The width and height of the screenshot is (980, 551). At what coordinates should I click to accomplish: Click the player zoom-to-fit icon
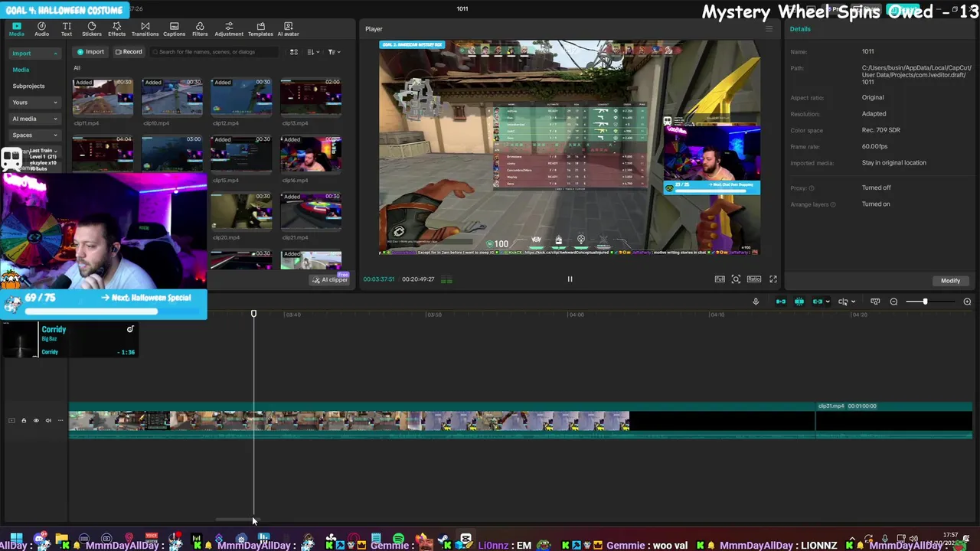click(736, 279)
